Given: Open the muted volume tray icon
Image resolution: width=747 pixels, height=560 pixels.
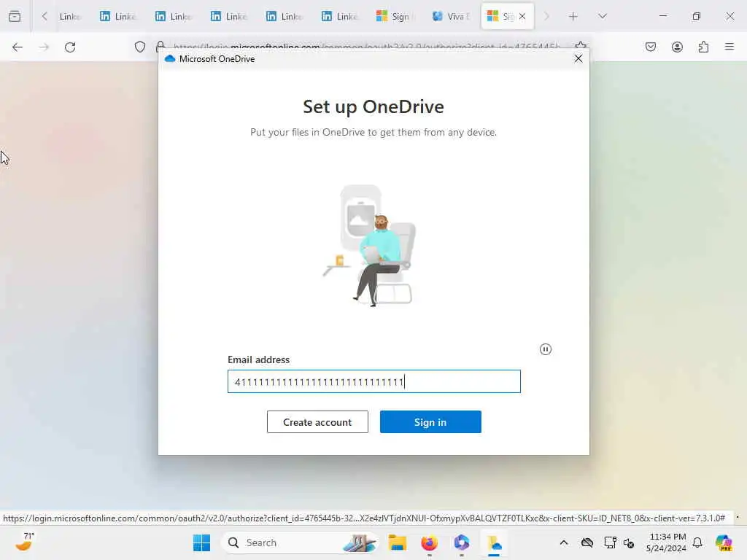Looking at the screenshot, I should click(x=629, y=542).
